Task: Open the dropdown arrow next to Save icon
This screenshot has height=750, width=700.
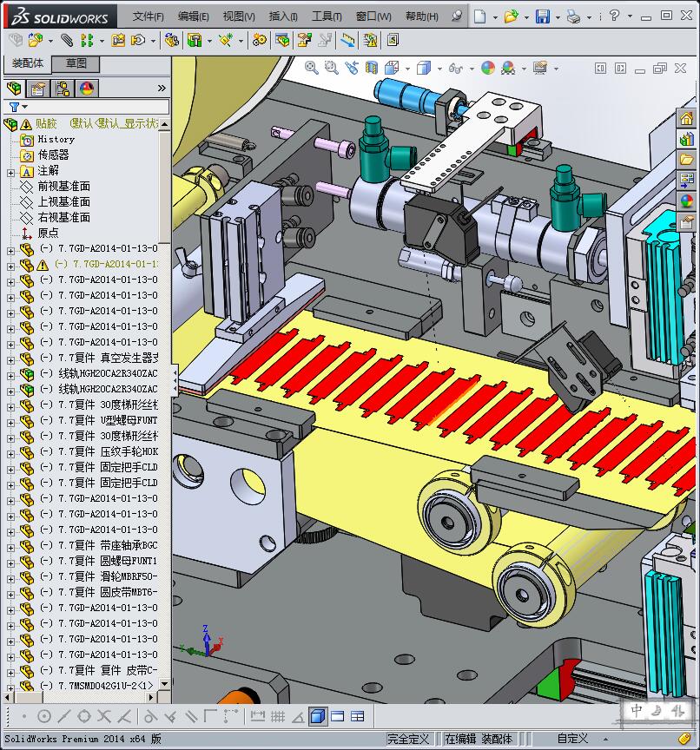Action: pos(558,17)
